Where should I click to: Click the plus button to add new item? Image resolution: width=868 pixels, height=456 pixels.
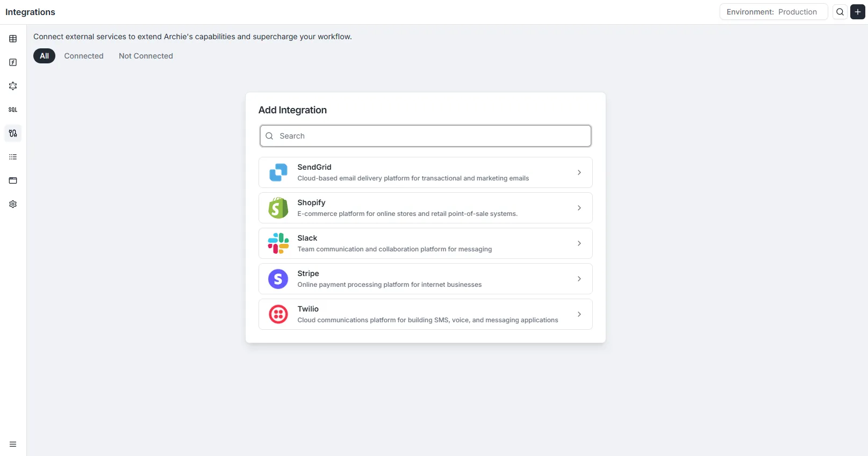point(857,11)
